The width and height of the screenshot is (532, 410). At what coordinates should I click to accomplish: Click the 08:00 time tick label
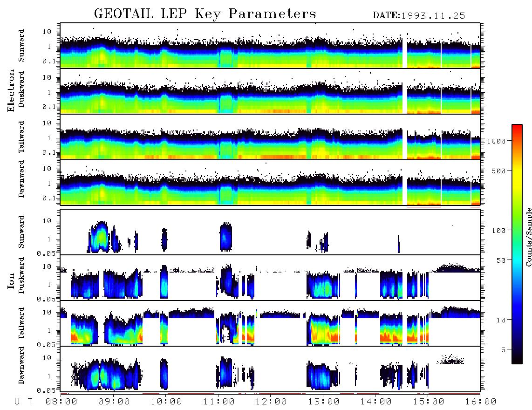point(61,402)
